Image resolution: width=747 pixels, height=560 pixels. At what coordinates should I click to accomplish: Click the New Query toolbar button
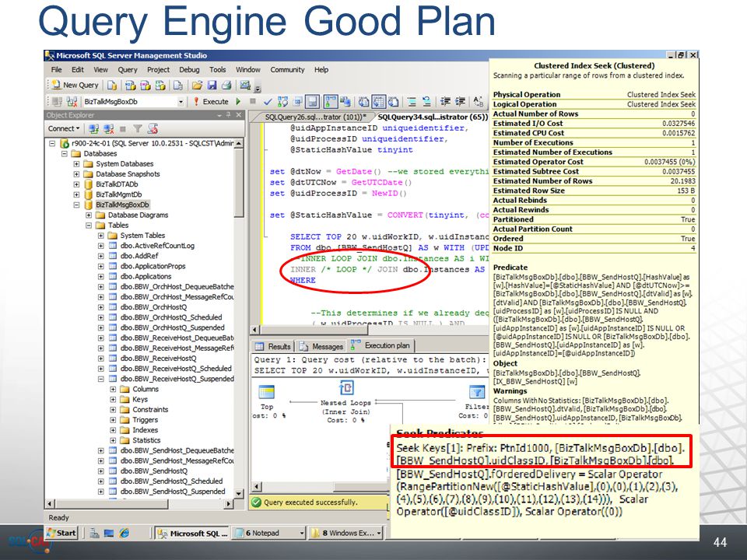click(x=75, y=86)
